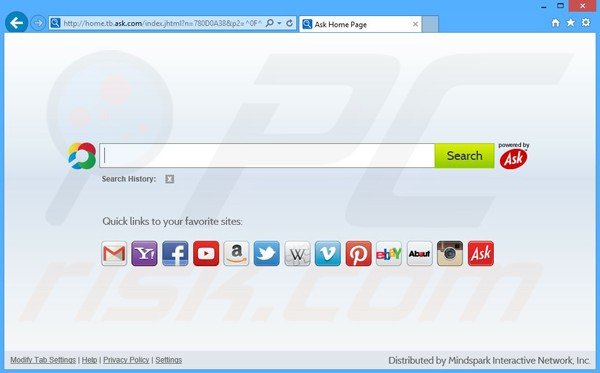Expand the address bar dropdown arrow
Viewport: 600px width, 373px height.
pos(279,23)
